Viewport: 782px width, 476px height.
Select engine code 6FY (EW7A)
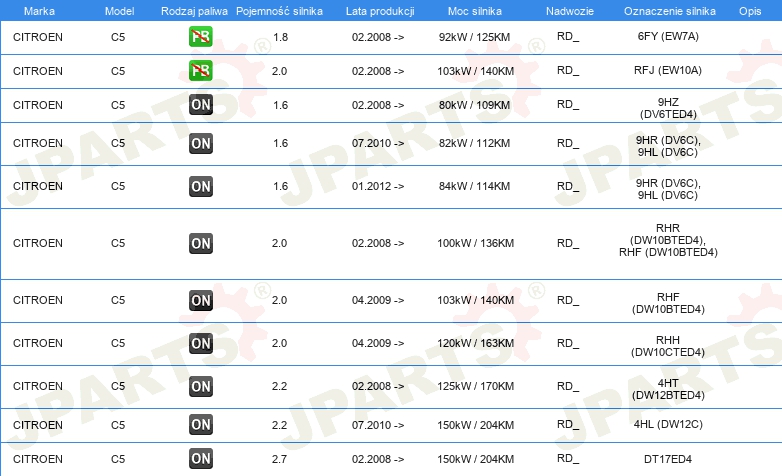pyautogui.click(x=668, y=36)
